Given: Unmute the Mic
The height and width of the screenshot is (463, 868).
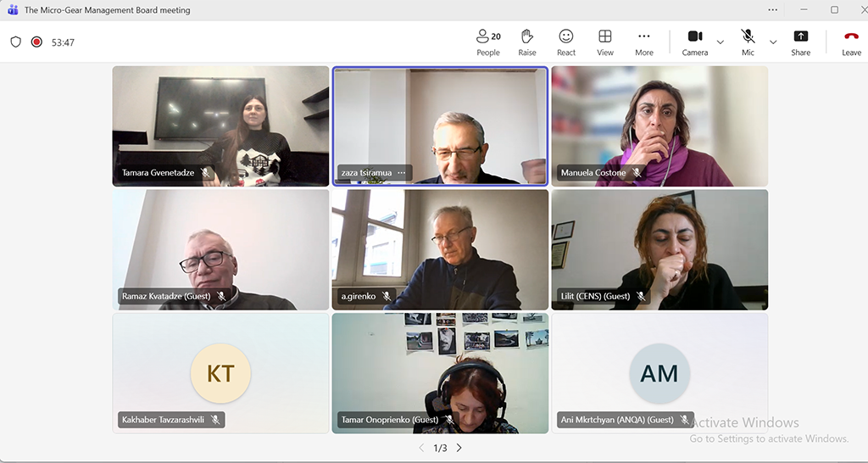Looking at the screenshot, I should coord(748,42).
